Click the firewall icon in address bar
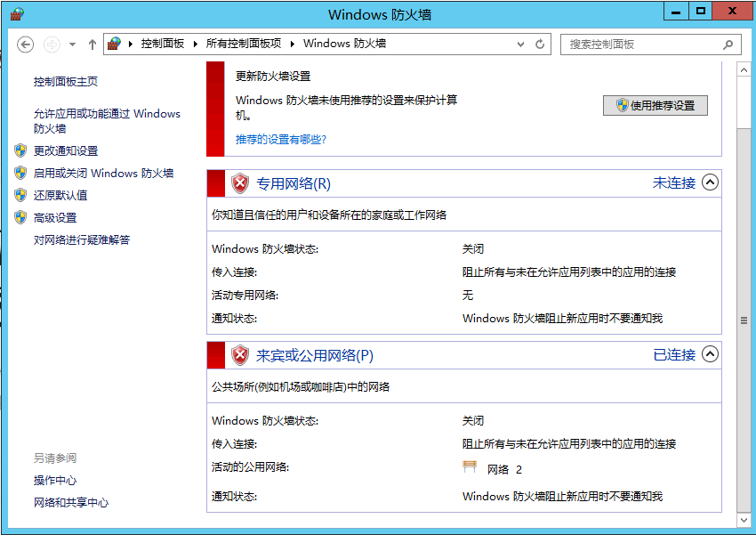Screen dimensions: 756x535 pos(114,44)
